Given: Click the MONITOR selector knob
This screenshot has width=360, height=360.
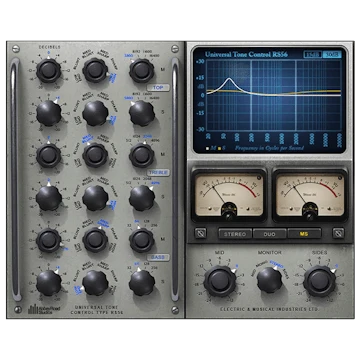Looking at the screenshot, I should tap(269, 280).
